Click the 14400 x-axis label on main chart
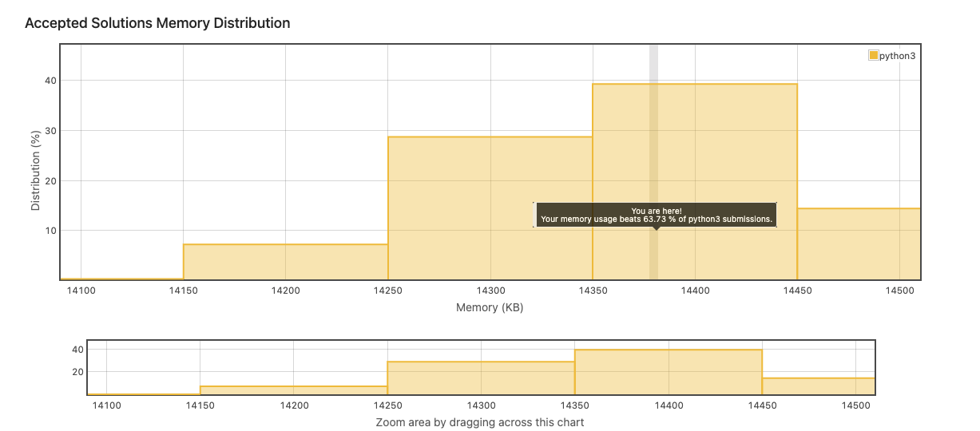 pos(695,291)
